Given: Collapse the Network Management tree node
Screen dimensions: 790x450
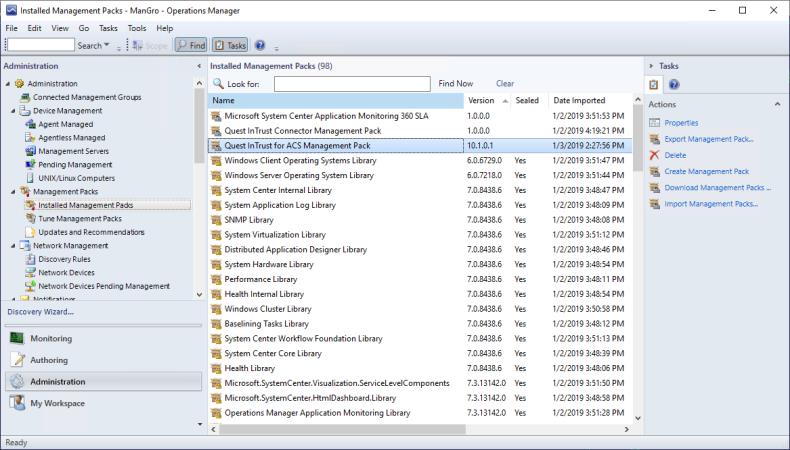Looking at the screenshot, I should [13, 246].
